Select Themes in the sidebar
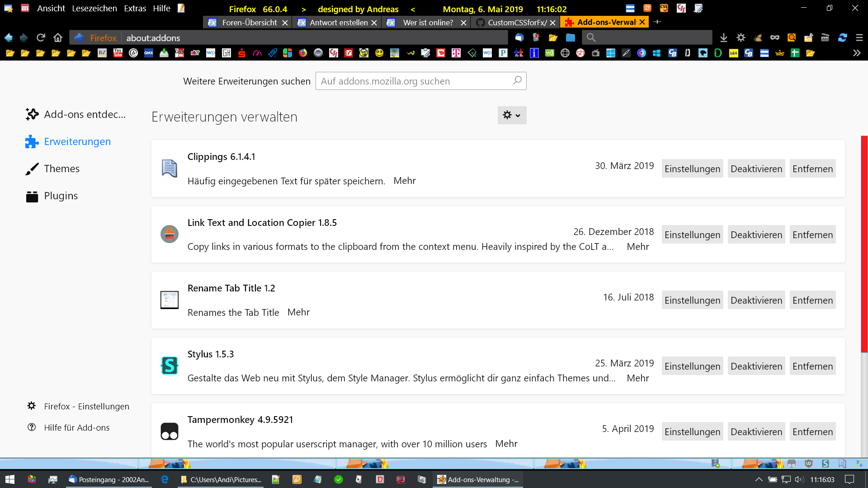Viewport: 868px width, 488px height. (x=61, y=169)
